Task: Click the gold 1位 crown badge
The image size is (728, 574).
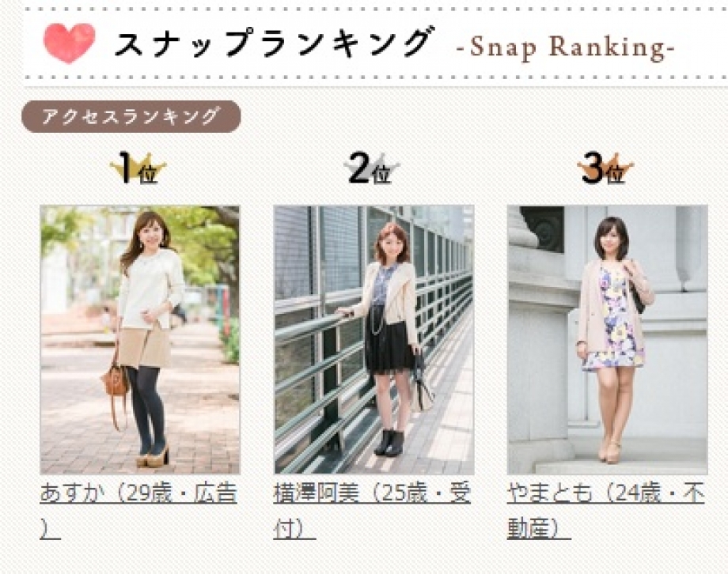Action: [138, 168]
